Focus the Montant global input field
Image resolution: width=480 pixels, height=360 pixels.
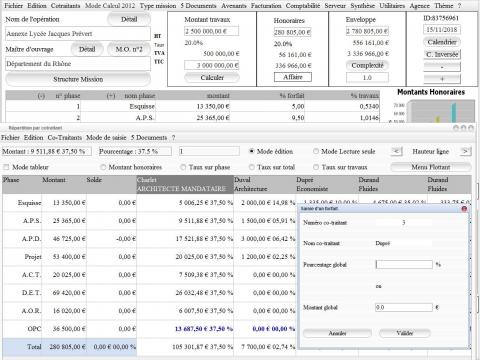(x=404, y=307)
